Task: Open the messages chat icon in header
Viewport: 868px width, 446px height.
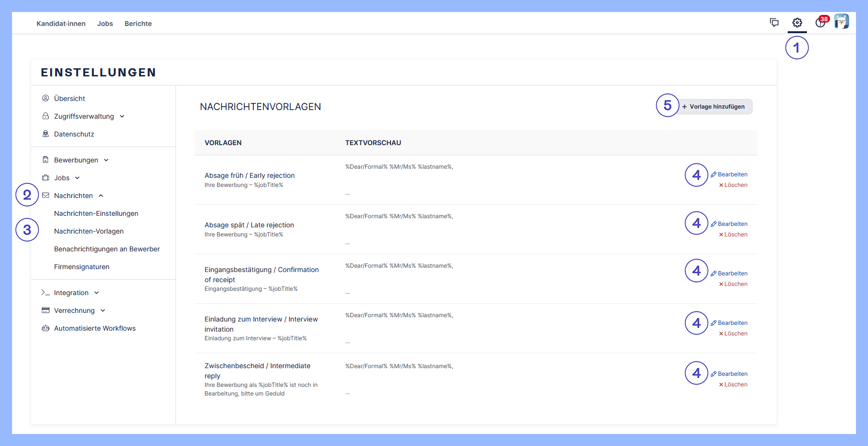Action: point(774,23)
